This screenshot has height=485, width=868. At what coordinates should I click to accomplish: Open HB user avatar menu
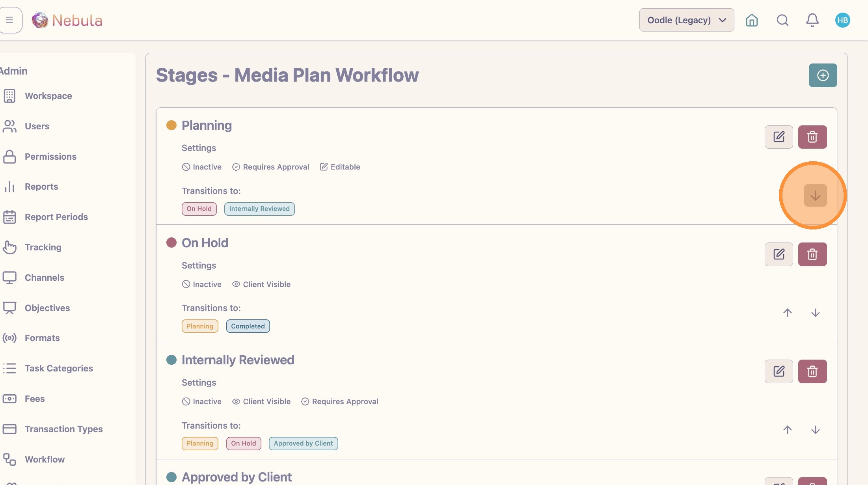click(842, 20)
